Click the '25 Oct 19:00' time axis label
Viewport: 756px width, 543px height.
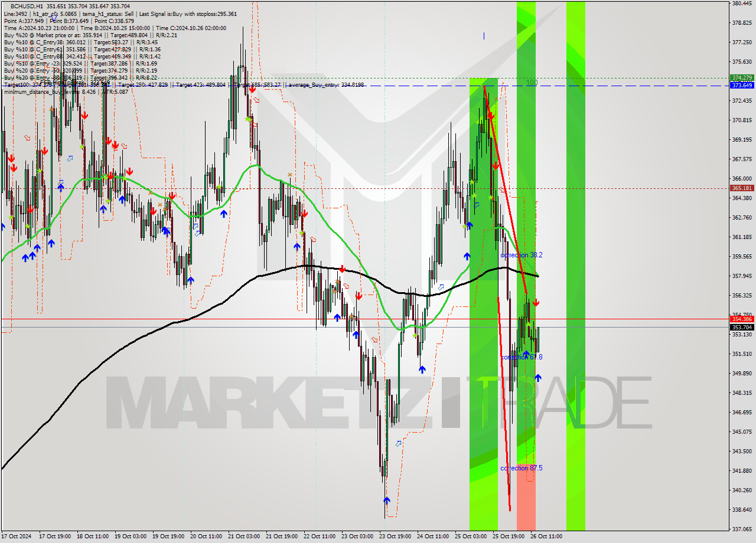point(509,537)
